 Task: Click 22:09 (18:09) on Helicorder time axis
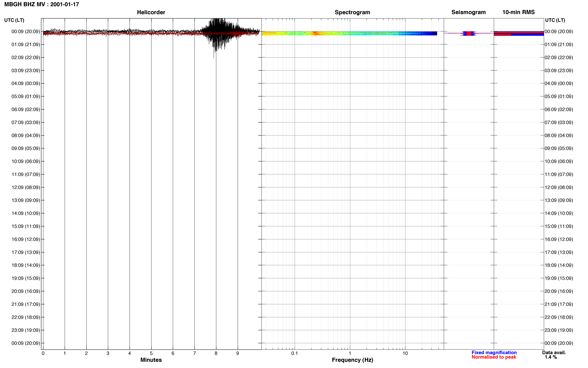[x=26, y=317]
